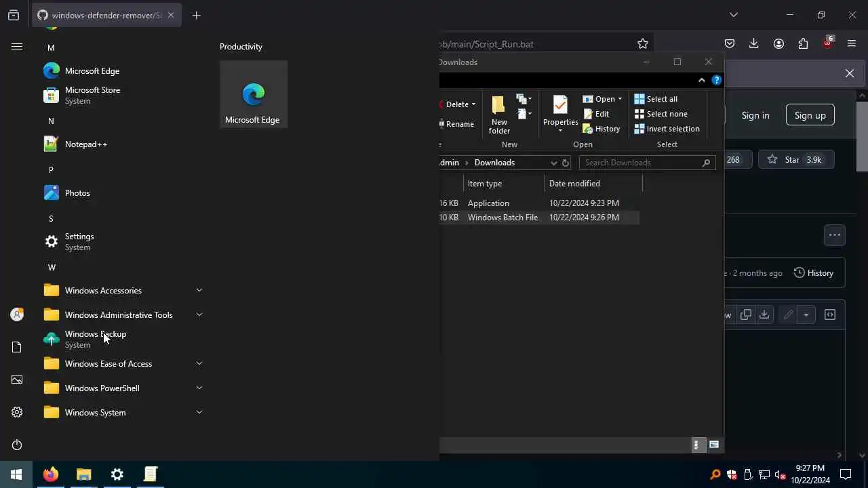868x488 pixels.
Task: Download the raw file on GitHub
Action: point(764,314)
